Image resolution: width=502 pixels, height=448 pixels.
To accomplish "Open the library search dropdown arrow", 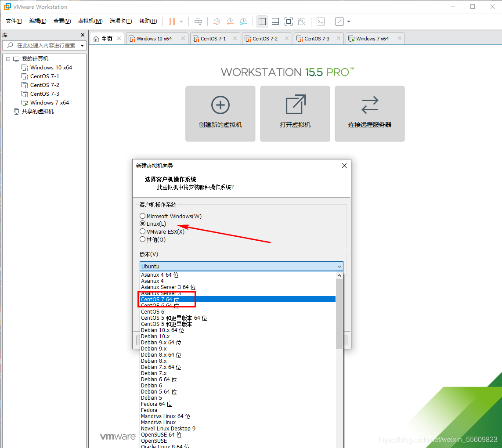I will 82,46.
